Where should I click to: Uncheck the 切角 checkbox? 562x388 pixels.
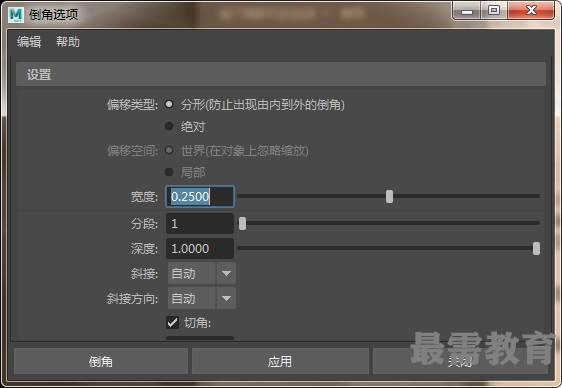pos(172,323)
